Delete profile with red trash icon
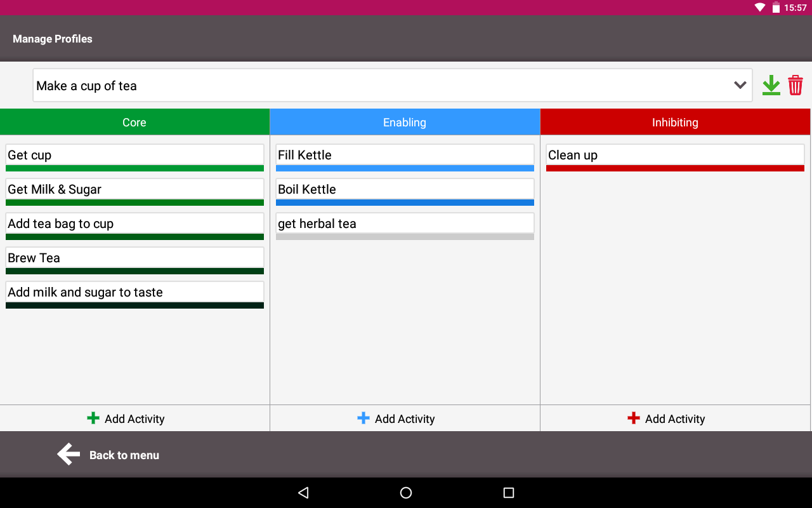Viewport: 812px width, 508px height. point(796,85)
